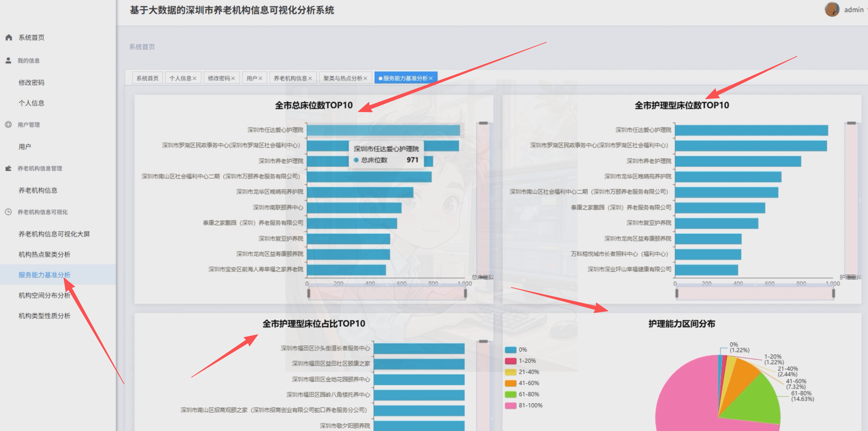
Task: Open 养老机构信息可视化大屏 link
Action: pos(54,234)
